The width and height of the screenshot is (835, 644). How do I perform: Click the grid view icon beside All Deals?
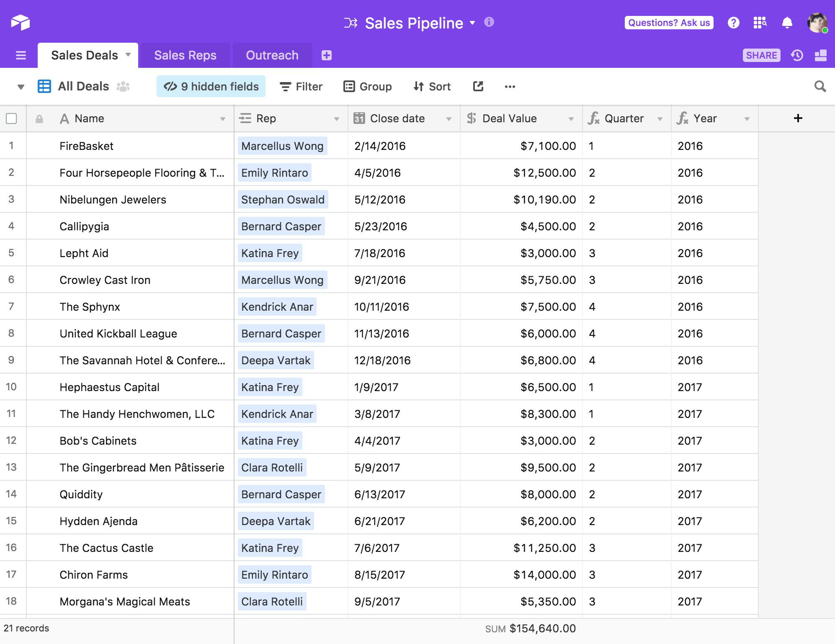pos(44,86)
